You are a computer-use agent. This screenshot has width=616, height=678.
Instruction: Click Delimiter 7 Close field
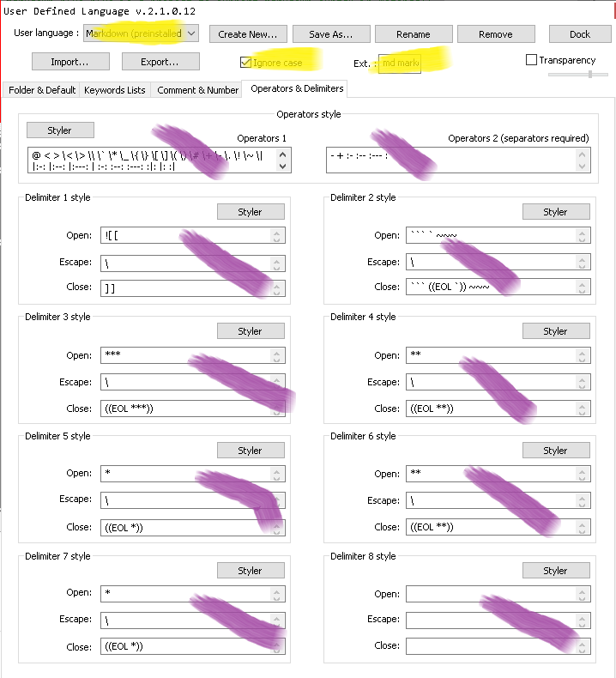click(x=193, y=646)
